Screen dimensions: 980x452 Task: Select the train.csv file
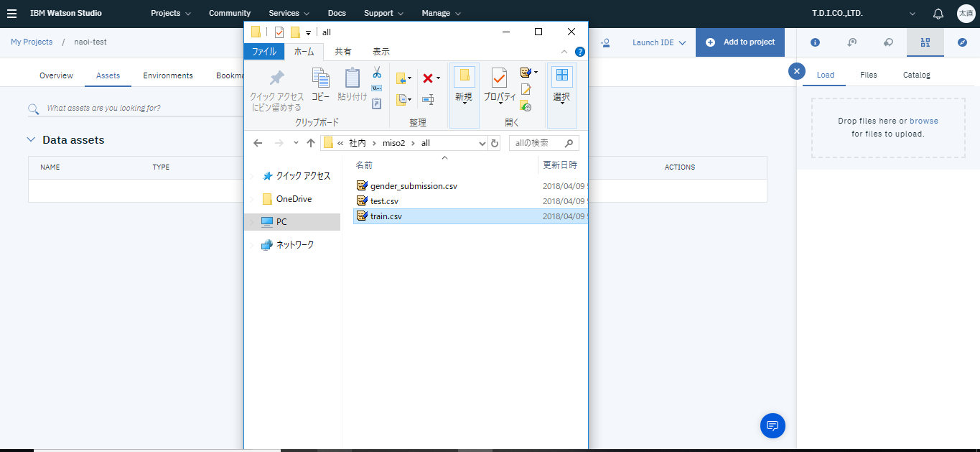(x=386, y=216)
